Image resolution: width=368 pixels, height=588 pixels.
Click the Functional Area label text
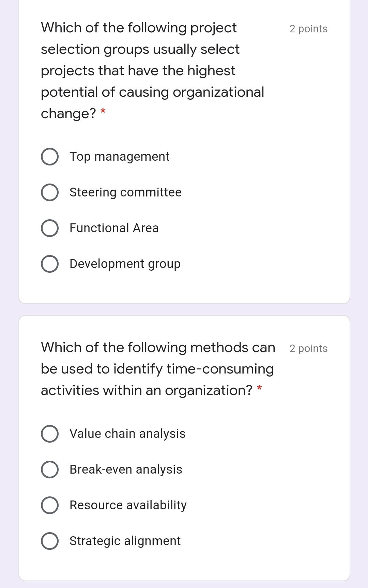click(114, 227)
